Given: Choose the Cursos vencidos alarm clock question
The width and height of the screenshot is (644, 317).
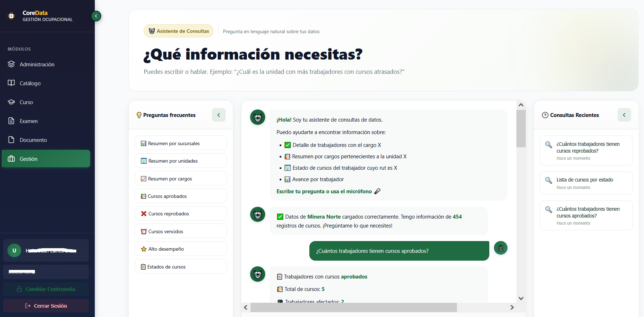Looking at the screenshot, I should tap(181, 231).
